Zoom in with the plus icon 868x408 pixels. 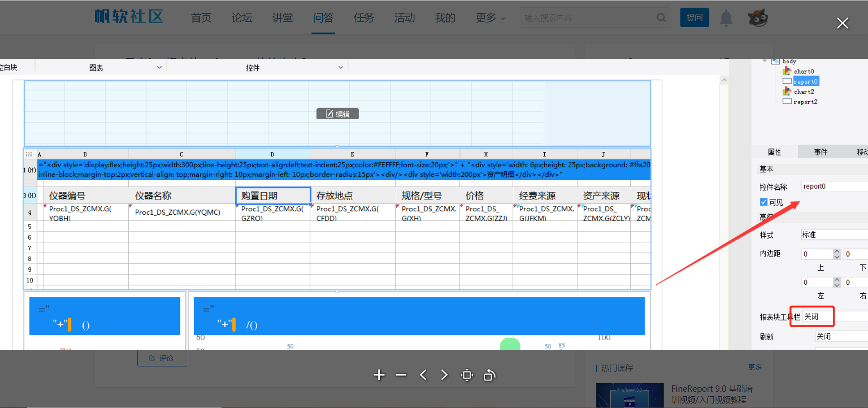[x=379, y=375]
